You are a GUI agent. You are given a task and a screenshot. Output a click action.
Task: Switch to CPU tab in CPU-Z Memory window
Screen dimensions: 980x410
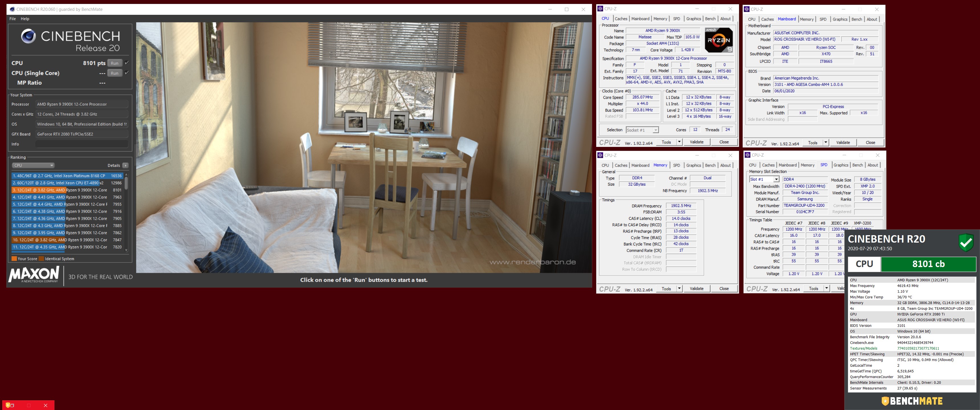[x=605, y=165]
